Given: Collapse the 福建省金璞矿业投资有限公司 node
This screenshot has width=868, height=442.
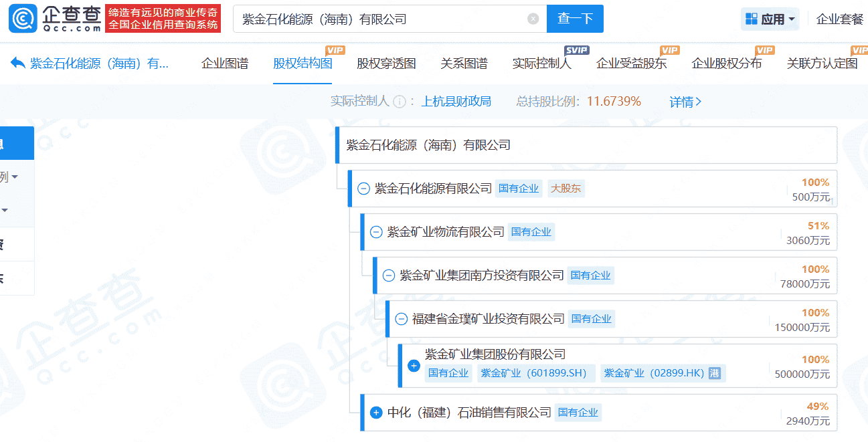Looking at the screenshot, I should point(401,319).
